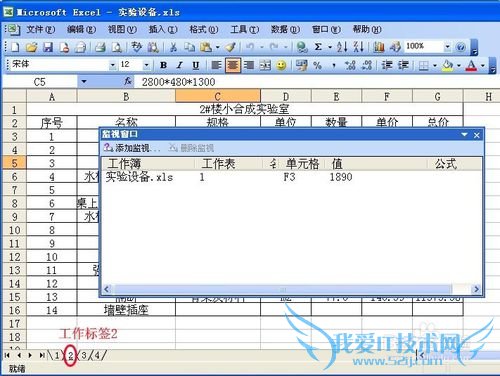Viewport: 500px width, 376px height.
Task: Open Print Preview from the toolbar
Action: tap(116, 47)
